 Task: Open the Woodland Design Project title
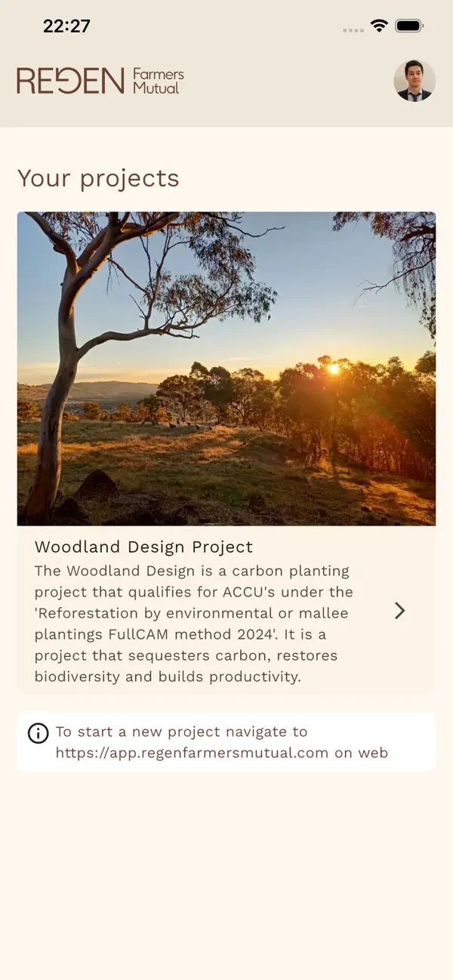[x=143, y=547]
